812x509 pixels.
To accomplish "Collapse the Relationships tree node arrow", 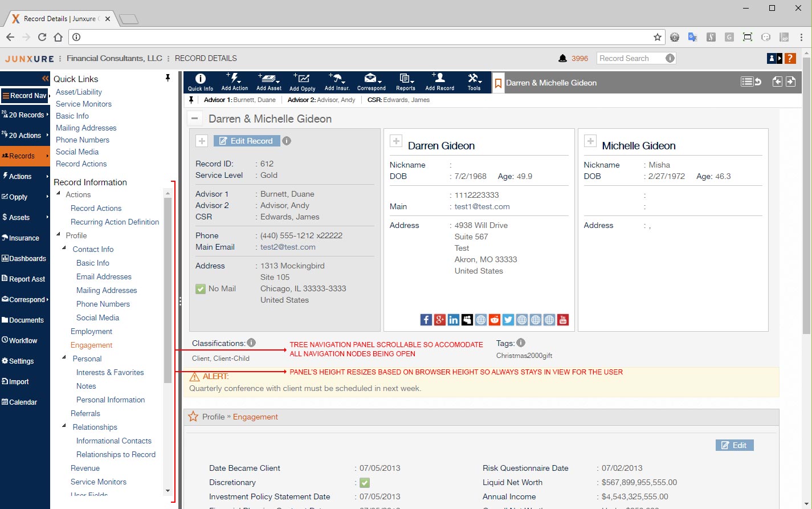I will point(64,426).
